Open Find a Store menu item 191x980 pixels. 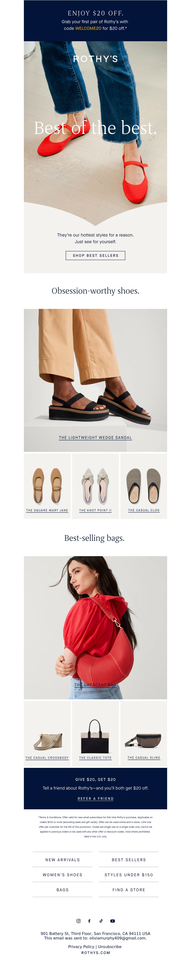point(129,889)
